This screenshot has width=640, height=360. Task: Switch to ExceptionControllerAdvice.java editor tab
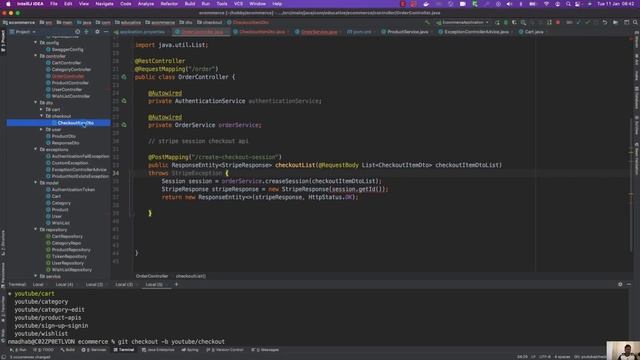pyautogui.click(x=475, y=31)
